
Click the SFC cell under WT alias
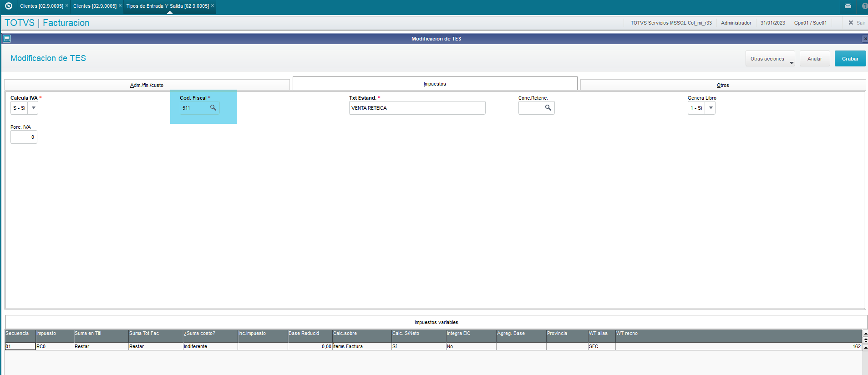602,346
